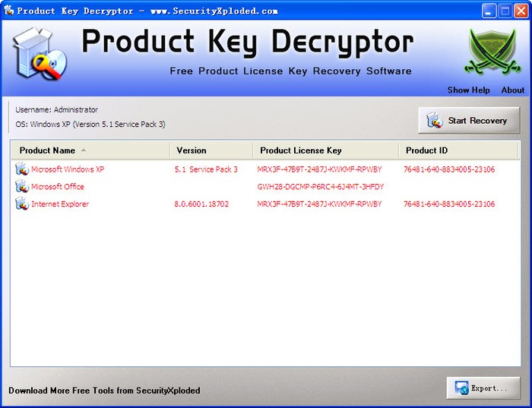Click the icon beside Microsoft Office

(x=22, y=186)
